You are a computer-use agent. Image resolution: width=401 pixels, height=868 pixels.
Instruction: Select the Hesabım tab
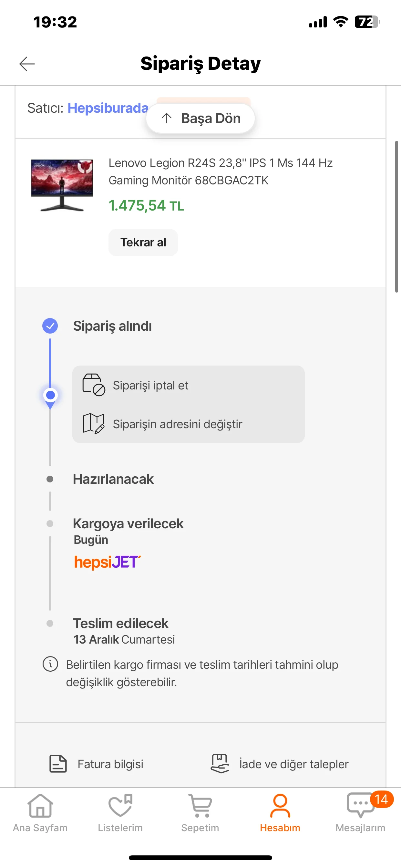[x=280, y=812]
